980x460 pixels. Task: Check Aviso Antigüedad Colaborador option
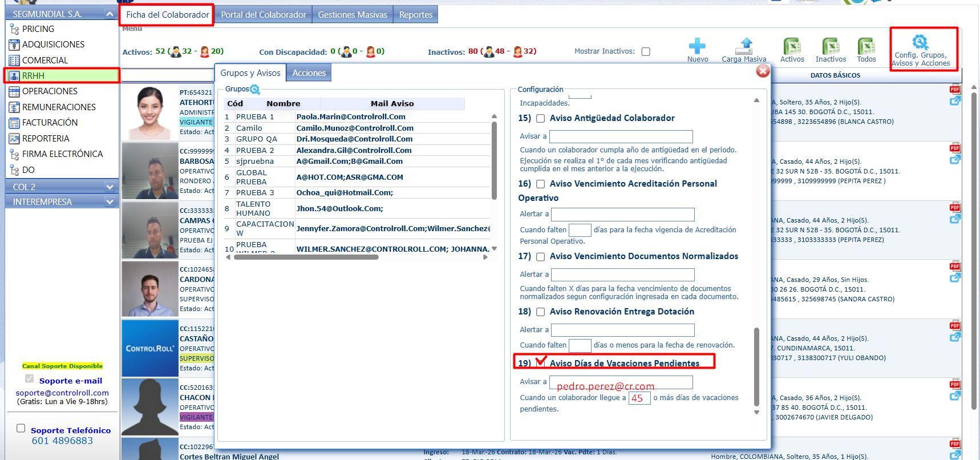pyautogui.click(x=540, y=118)
